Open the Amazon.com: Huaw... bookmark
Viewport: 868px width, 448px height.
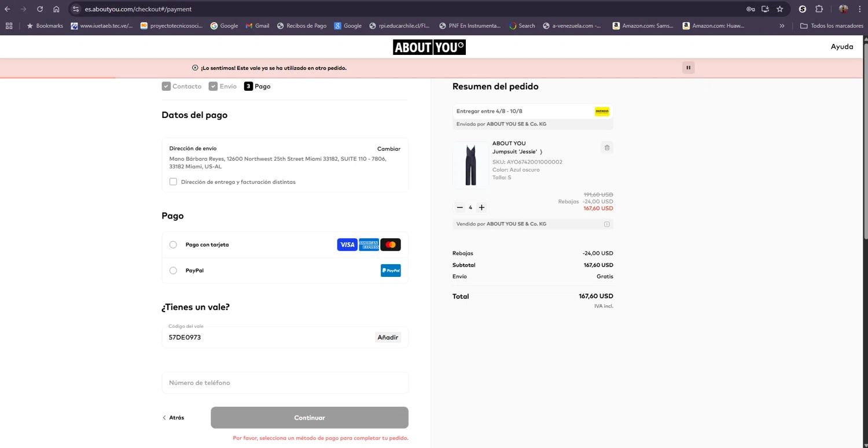[713, 26]
